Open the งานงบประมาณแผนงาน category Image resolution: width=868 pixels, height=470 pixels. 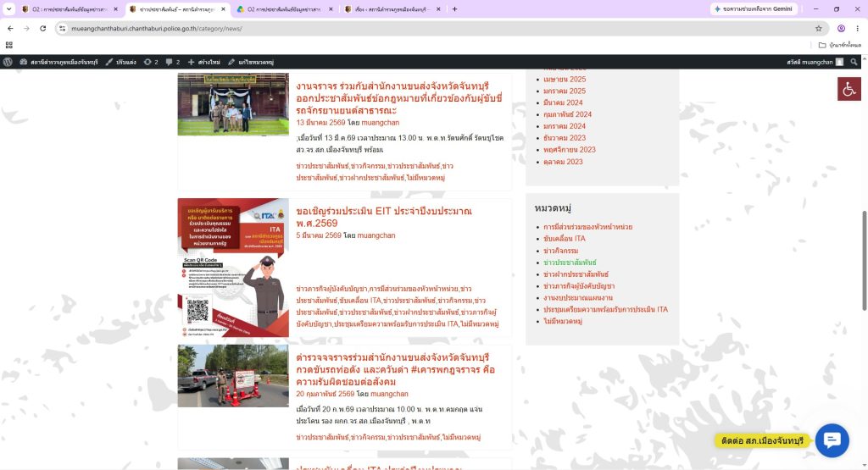click(577, 297)
